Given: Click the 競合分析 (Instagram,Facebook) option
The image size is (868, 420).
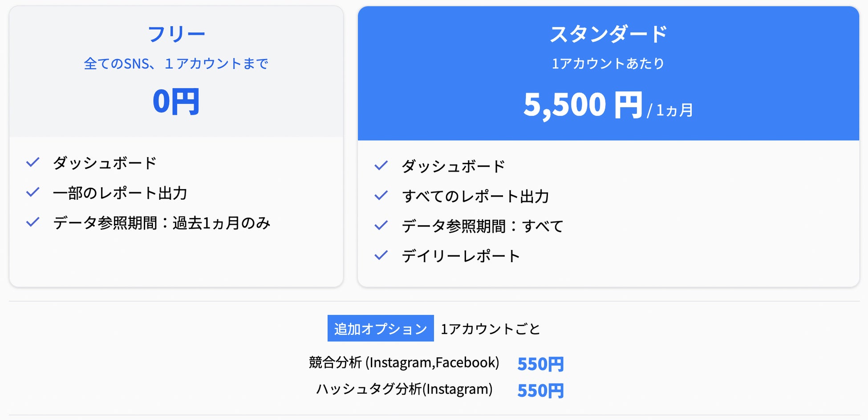Looking at the screenshot, I should [x=404, y=363].
